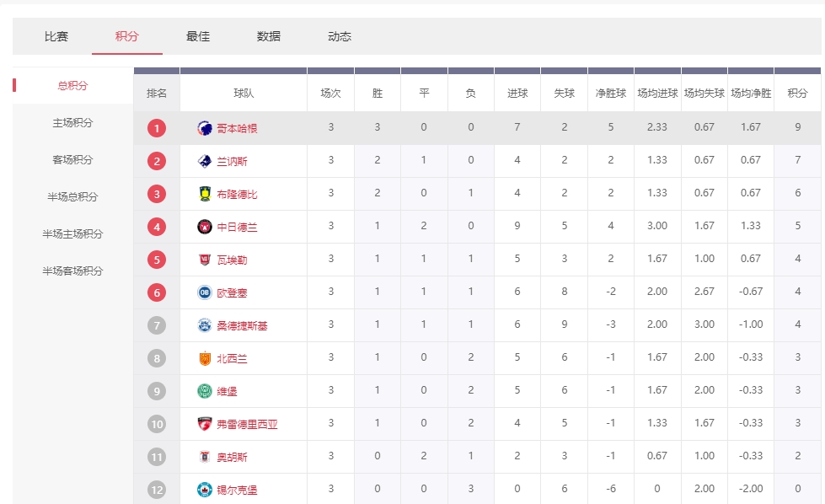Viewport: 825px width, 504px height.
Task: Click the 维堡 green club logo
Action: click(205, 391)
